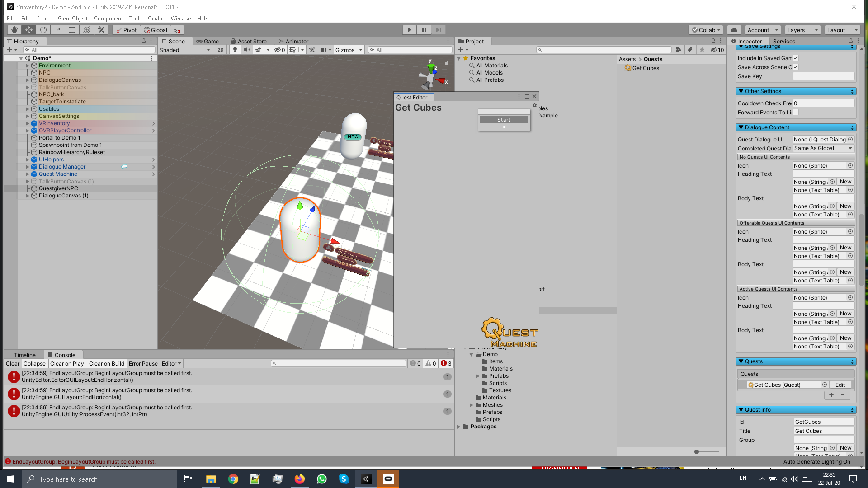Select the Rect tool
This screenshot has height=488, width=868.
click(72, 30)
